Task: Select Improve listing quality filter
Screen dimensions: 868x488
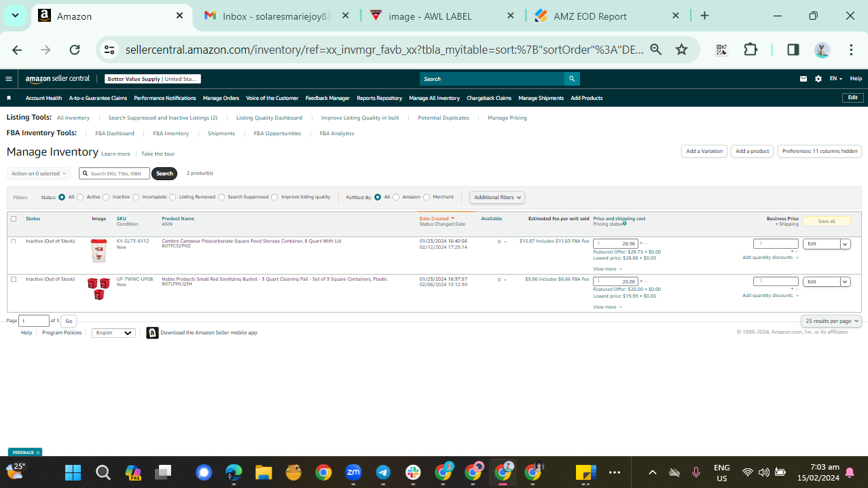Action: tap(274, 197)
